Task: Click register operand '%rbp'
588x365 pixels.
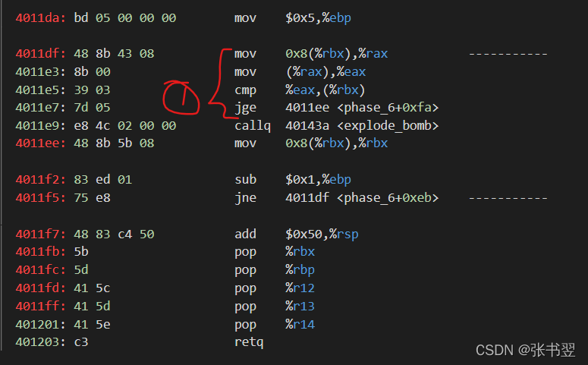Action: pyautogui.click(x=300, y=270)
